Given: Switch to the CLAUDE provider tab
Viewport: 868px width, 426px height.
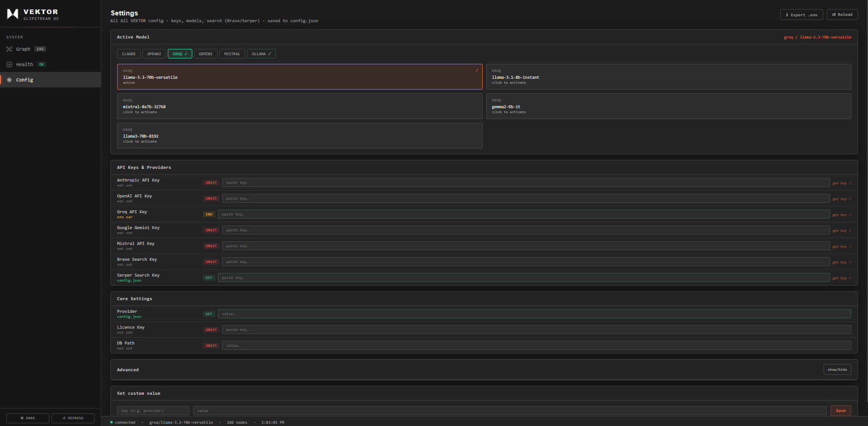Looking at the screenshot, I should click(x=128, y=53).
